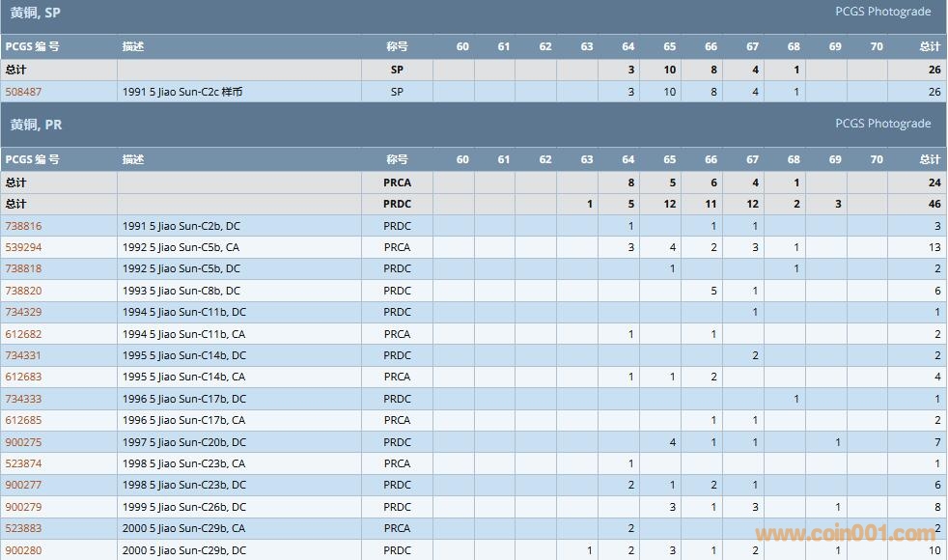Open PCGS entry 612682

[24, 334]
